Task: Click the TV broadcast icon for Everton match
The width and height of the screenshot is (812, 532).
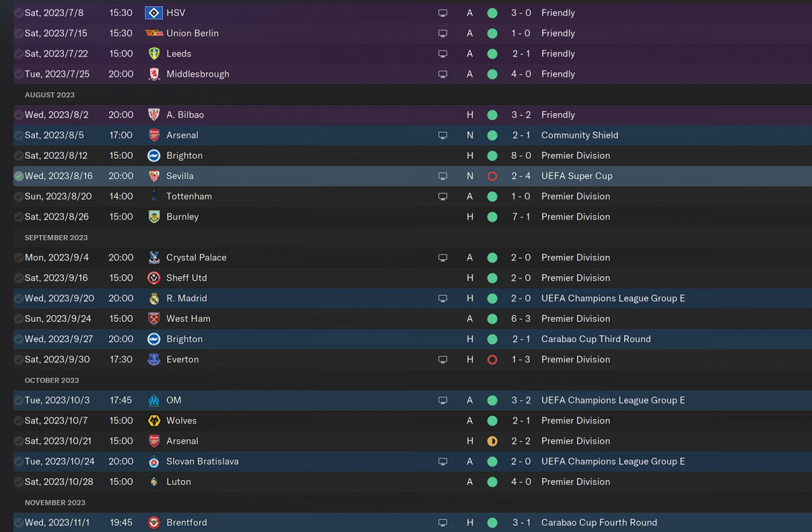Action: (x=443, y=359)
